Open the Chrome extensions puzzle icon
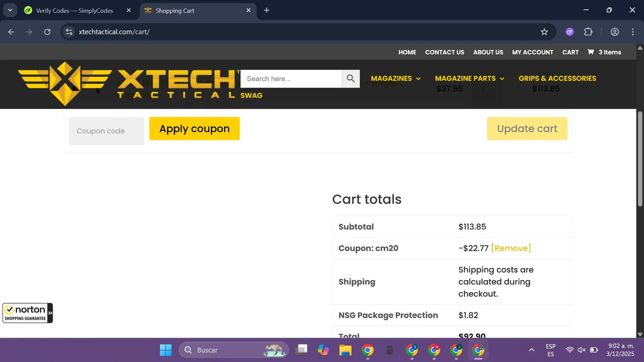This screenshot has height=362, width=644. point(588,32)
